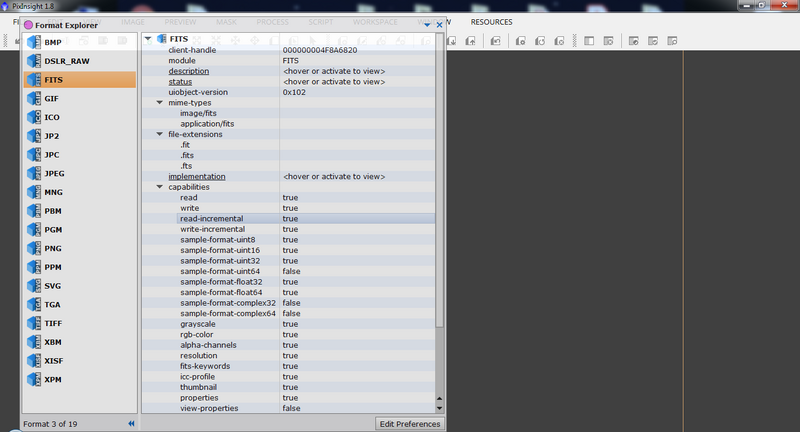Select the icc-profile capability row

pyautogui.click(x=289, y=376)
